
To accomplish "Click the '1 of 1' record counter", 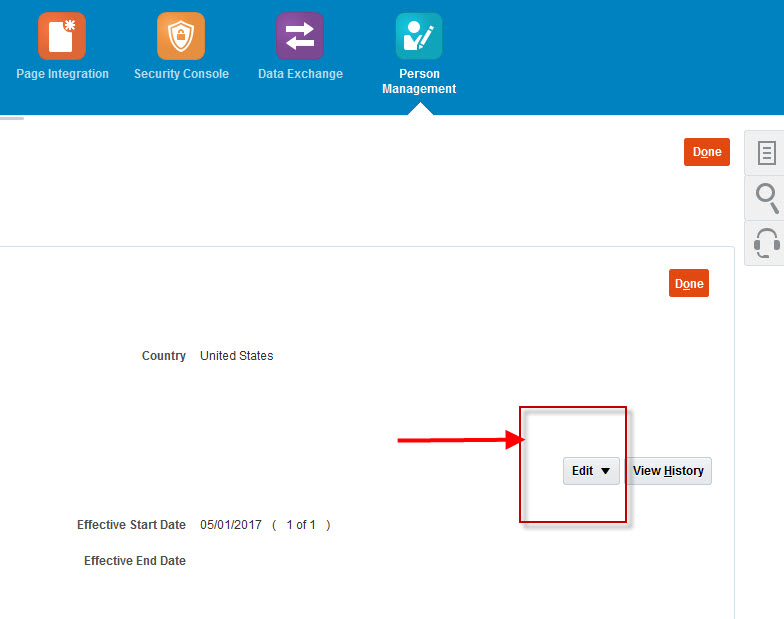I will (301, 525).
